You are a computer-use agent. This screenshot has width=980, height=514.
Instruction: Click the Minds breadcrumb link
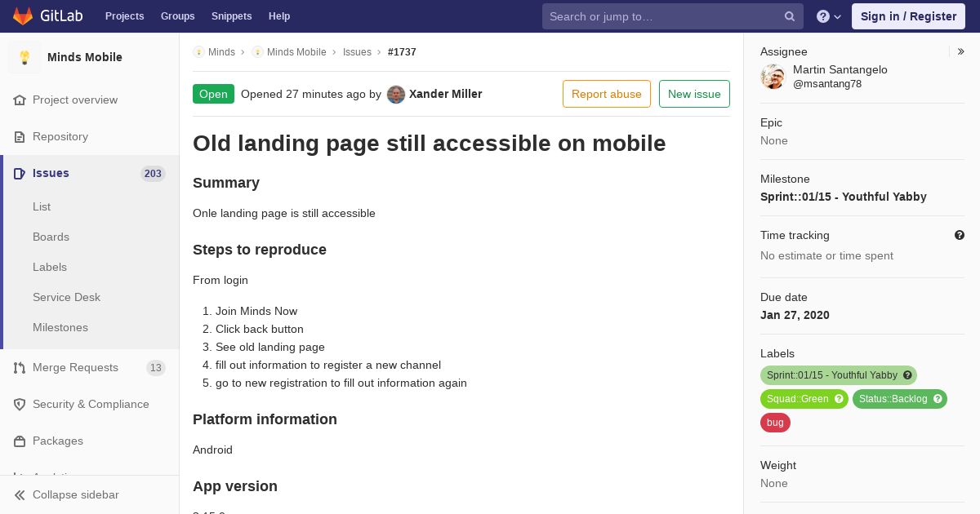[x=221, y=52]
